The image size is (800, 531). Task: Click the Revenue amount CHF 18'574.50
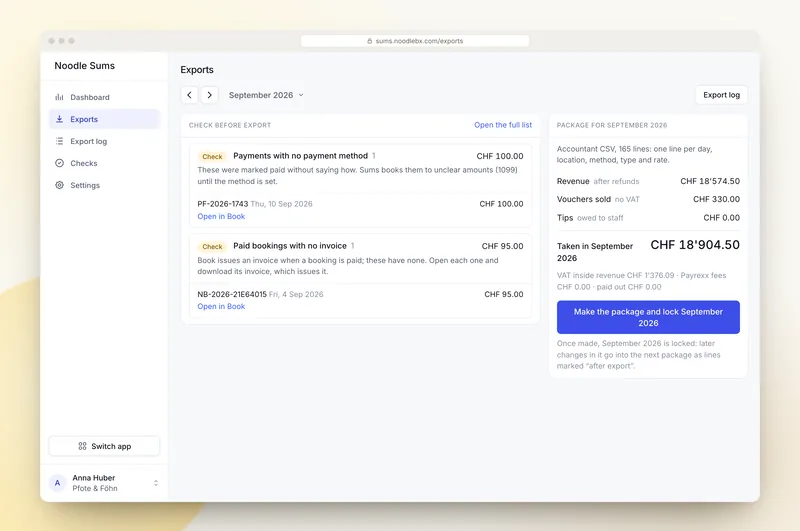[710, 181]
